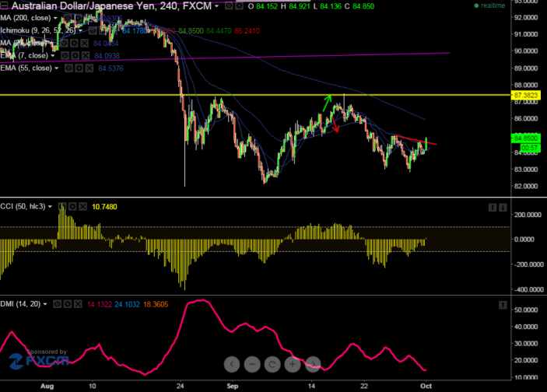Remove the CCI (50, hlc3) indicator

tap(82, 207)
